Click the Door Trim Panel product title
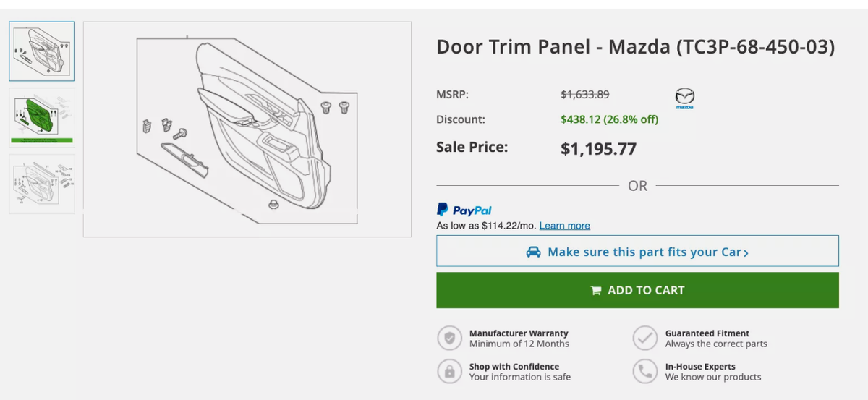The height and width of the screenshot is (400, 868). tap(635, 47)
